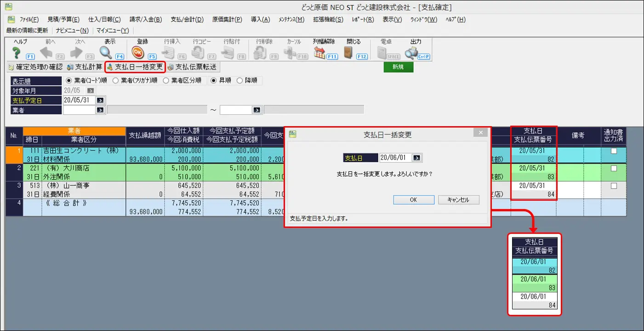Image resolution: width=644 pixels, height=331 pixels.
Task: Open the 請求/入金(B) menu
Action: point(146,20)
